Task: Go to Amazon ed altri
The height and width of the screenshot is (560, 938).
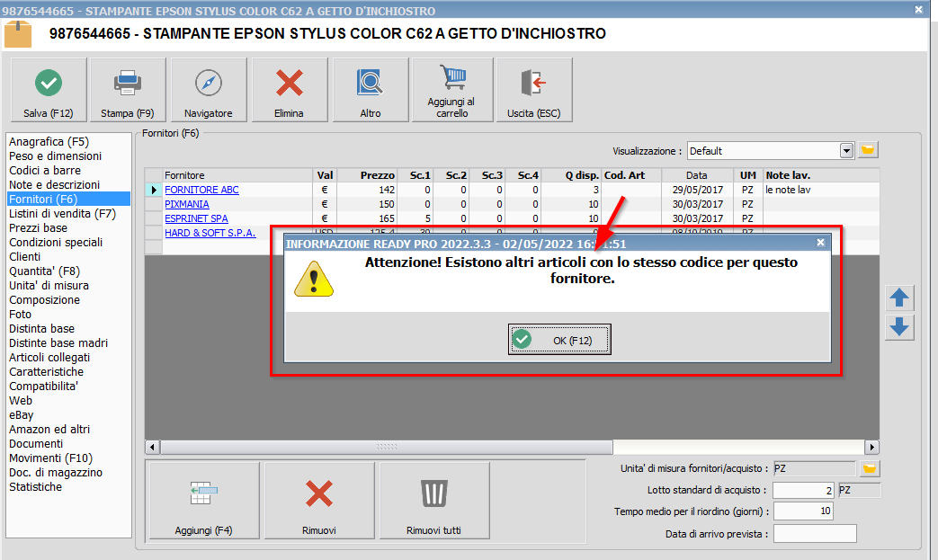Action: [49, 429]
